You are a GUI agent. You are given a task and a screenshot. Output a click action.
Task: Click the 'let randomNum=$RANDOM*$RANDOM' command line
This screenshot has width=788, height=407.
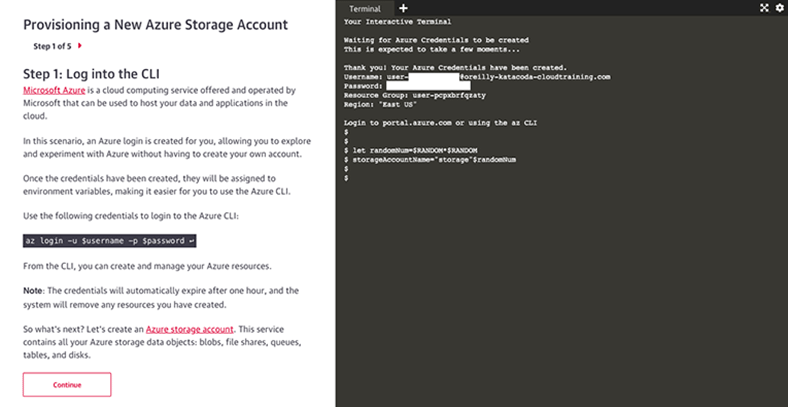(411, 150)
